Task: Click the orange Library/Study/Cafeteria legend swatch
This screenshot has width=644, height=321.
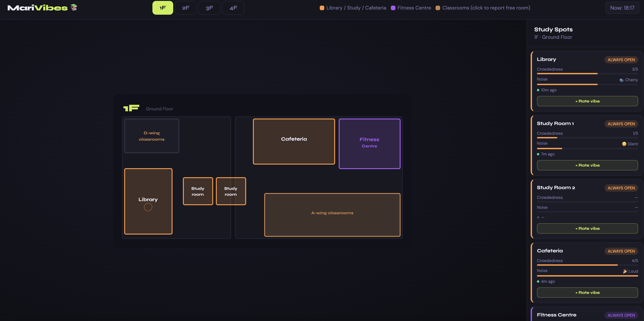Action: [322, 8]
